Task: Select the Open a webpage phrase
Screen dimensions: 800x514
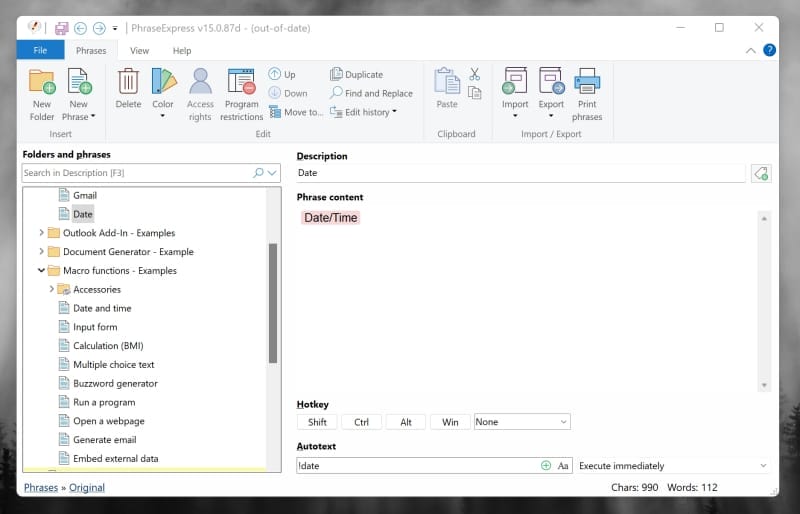Action: [x=109, y=421]
